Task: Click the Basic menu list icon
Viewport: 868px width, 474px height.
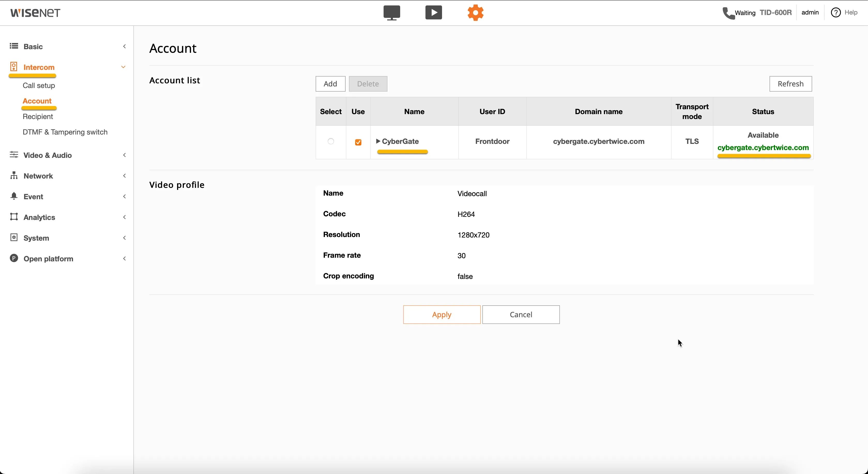Action: coord(14,46)
